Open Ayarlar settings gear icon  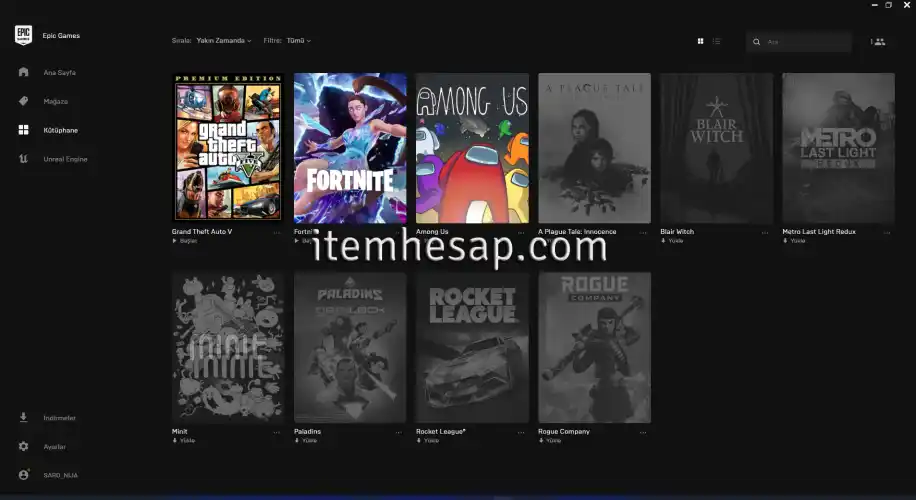pos(23,447)
